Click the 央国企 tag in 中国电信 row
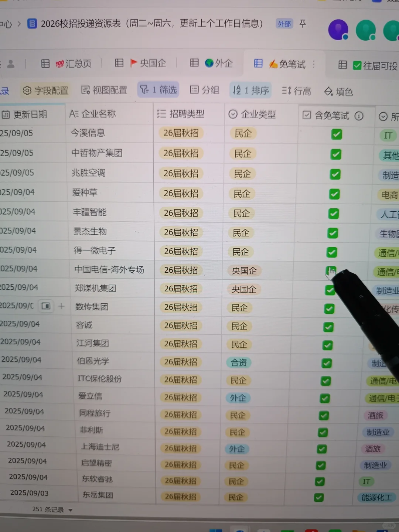The image size is (399, 532). pyautogui.click(x=244, y=271)
